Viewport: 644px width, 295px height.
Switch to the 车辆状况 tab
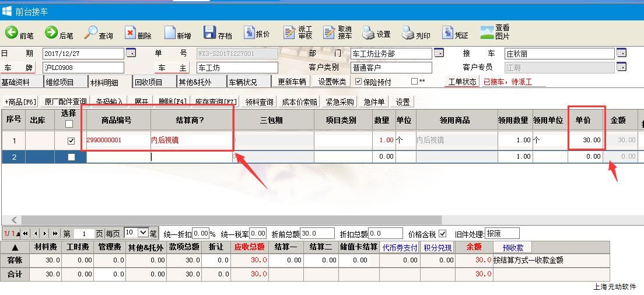pyautogui.click(x=242, y=82)
